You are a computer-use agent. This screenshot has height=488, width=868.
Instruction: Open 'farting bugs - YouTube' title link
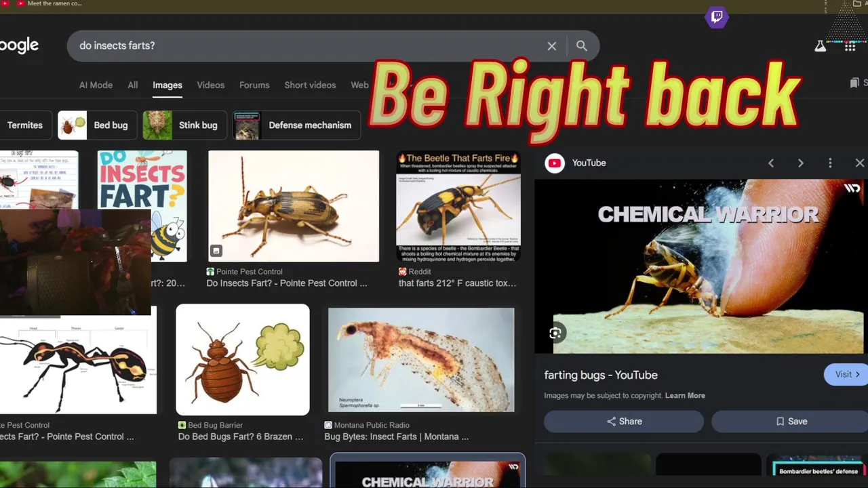point(601,375)
